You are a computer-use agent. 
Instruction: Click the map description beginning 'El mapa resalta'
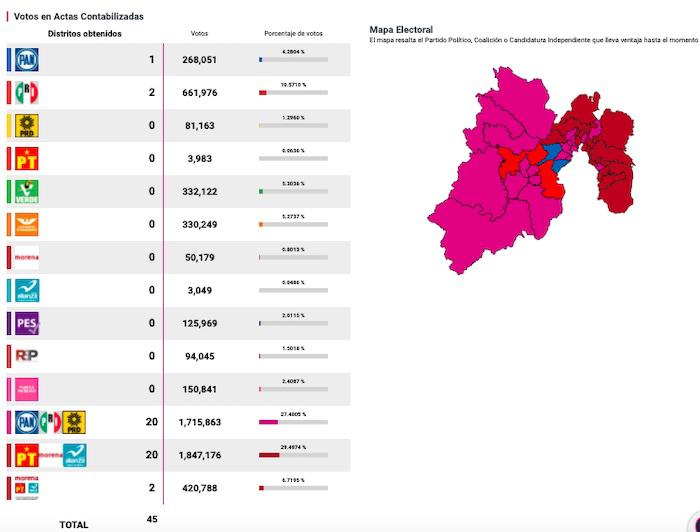533,40
